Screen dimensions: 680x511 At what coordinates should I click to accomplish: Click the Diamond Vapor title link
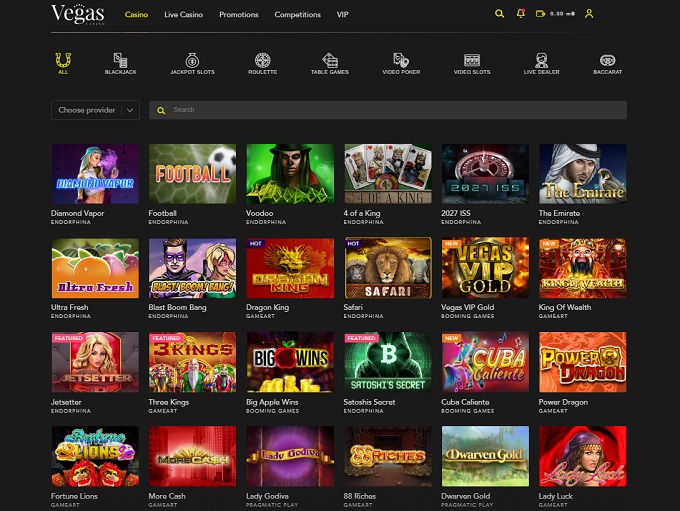78,213
